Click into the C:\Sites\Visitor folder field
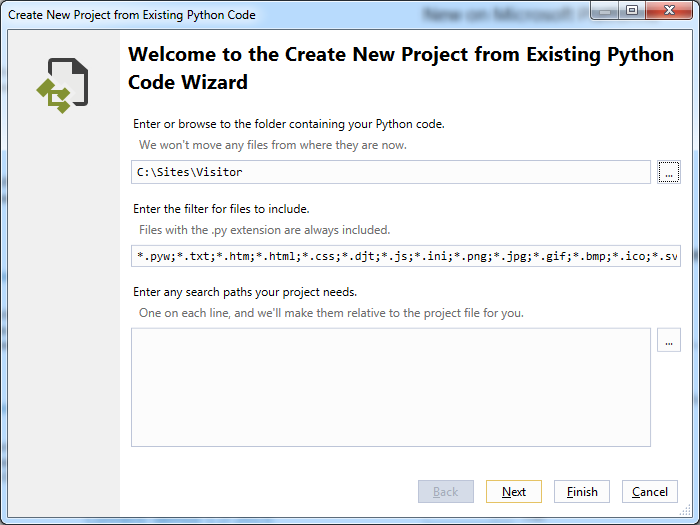 391,172
